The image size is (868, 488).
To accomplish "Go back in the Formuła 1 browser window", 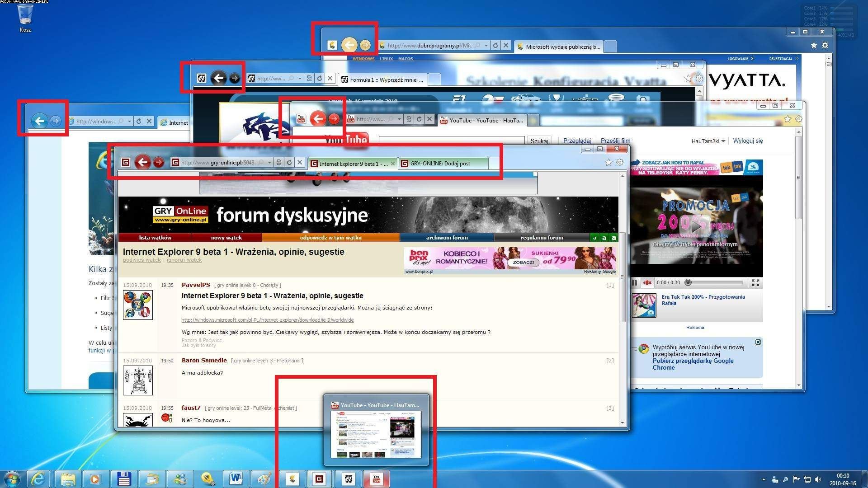I will click(219, 78).
